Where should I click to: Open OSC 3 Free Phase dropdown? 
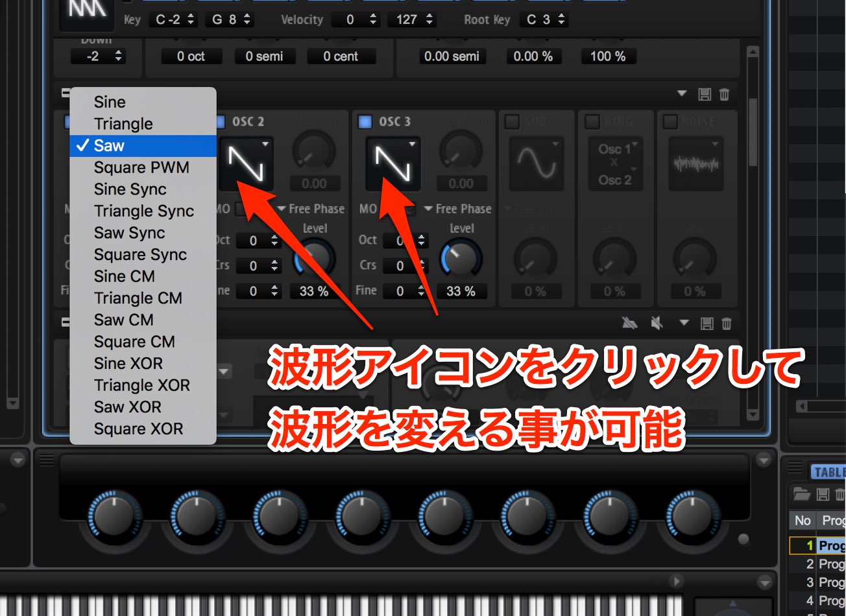click(x=457, y=209)
